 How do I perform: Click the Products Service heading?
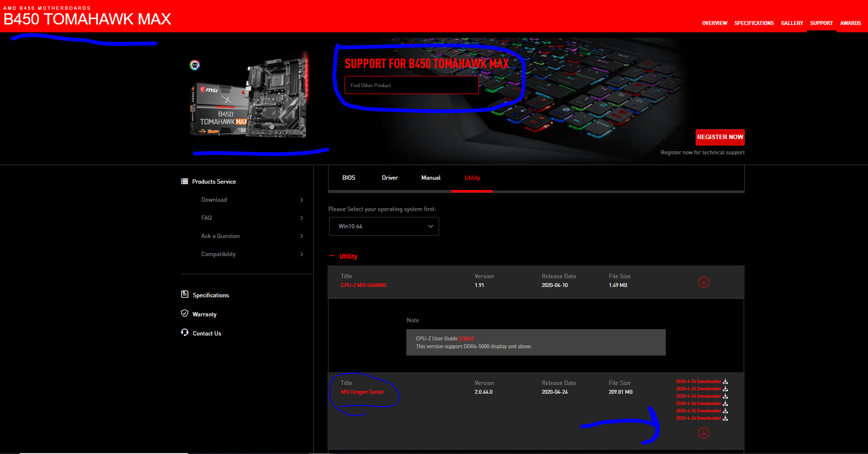click(214, 182)
